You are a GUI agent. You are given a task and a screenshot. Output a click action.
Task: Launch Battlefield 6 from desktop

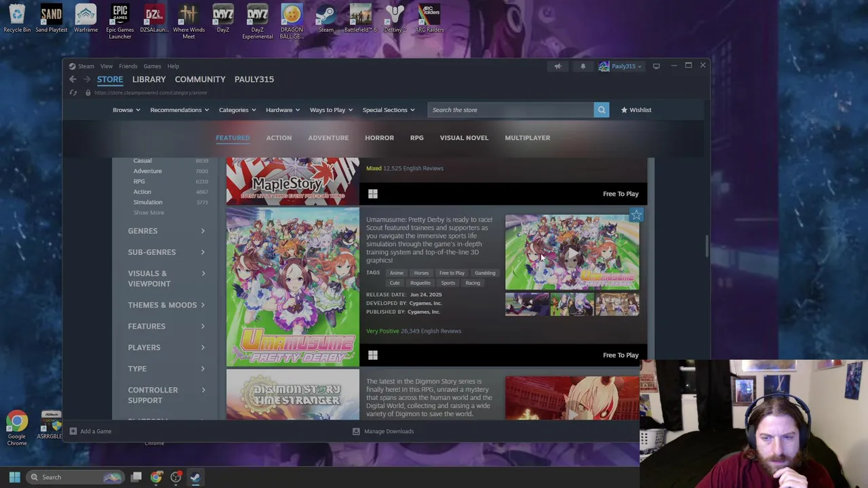point(360,18)
